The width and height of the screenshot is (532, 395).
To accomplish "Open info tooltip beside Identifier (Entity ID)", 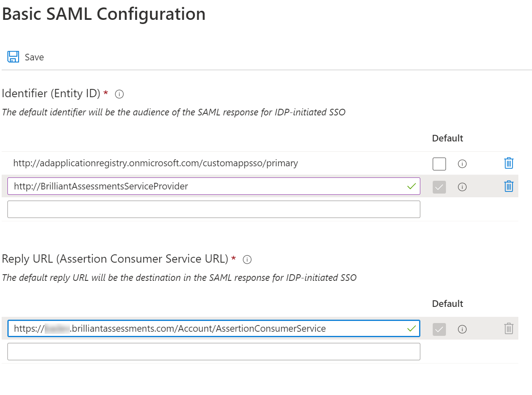I will pyautogui.click(x=119, y=94).
